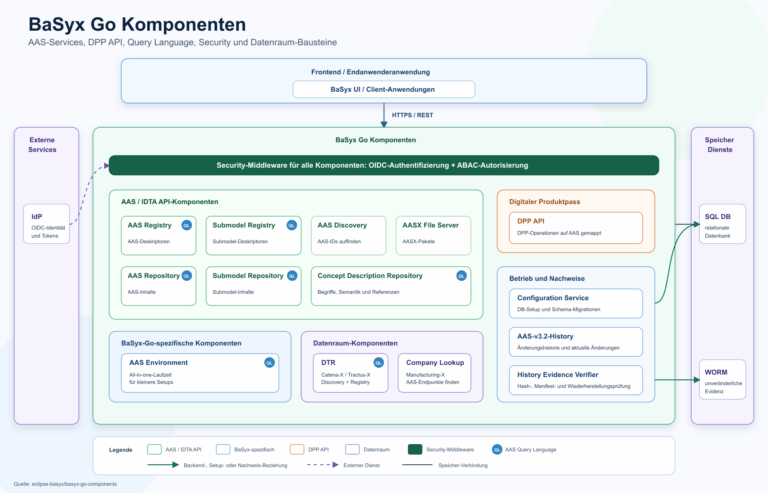Select the WORM storage box
The height and width of the screenshot is (493, 768).
(722, 379)
